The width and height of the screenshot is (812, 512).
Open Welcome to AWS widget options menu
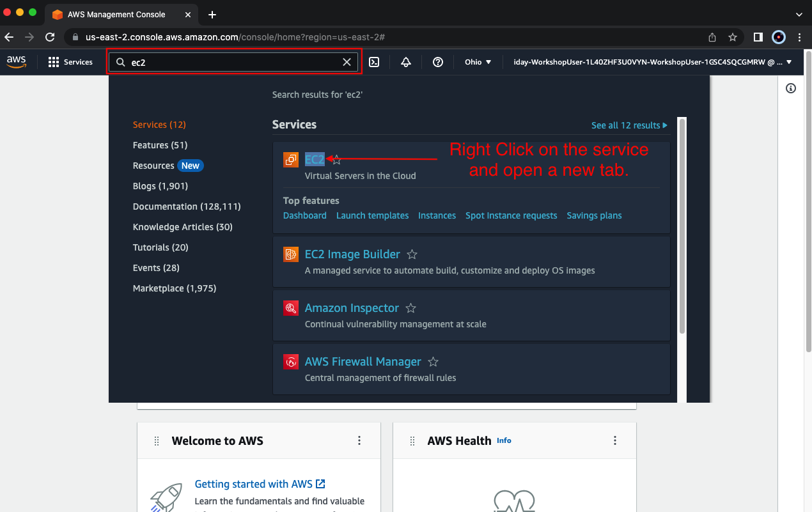(x=359, y=440)
